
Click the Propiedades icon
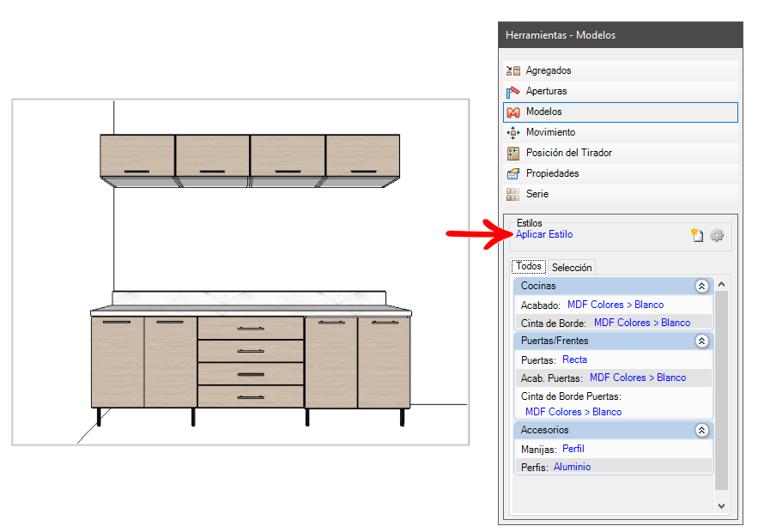512,173
